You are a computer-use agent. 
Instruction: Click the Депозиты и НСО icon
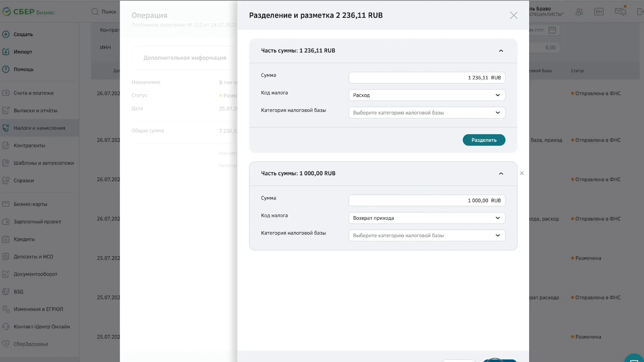6,256
